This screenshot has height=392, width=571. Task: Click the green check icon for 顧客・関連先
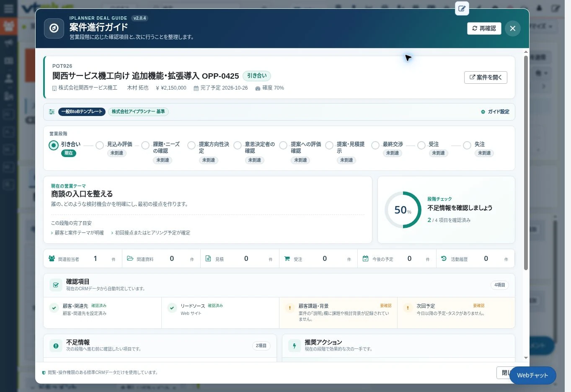point(54,308)
